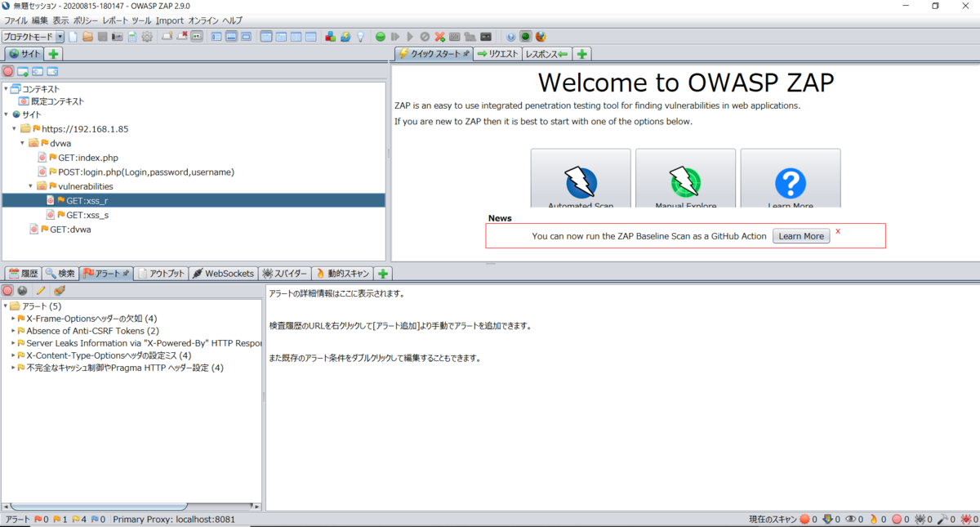This screenshot has height=527, width=980.
Task: Open the ヘルプ menu
Action: click(232, 20)
